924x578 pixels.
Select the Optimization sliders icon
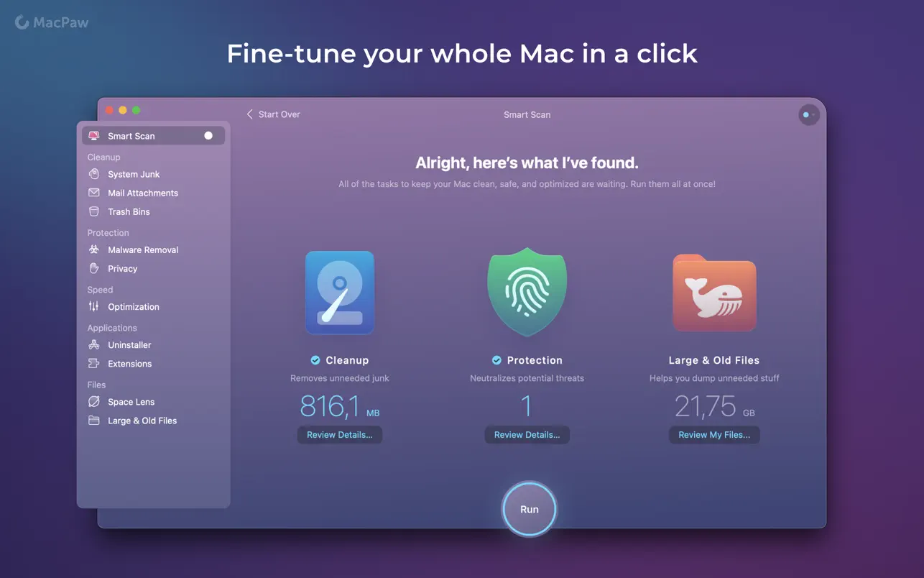coord(93,306)
